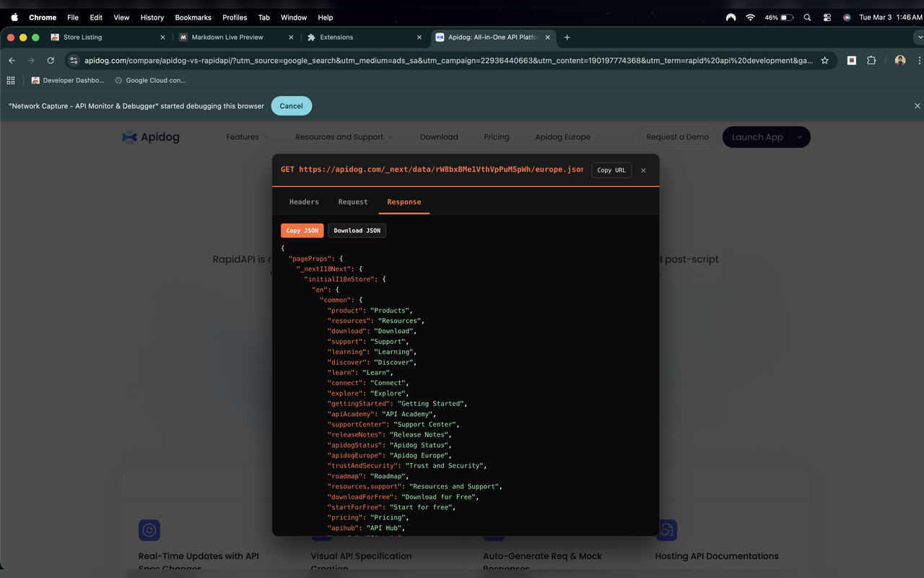Viewport: 924px width, 578px height.
Task: Switch to the Headers tab
Action: coord(304,202)
